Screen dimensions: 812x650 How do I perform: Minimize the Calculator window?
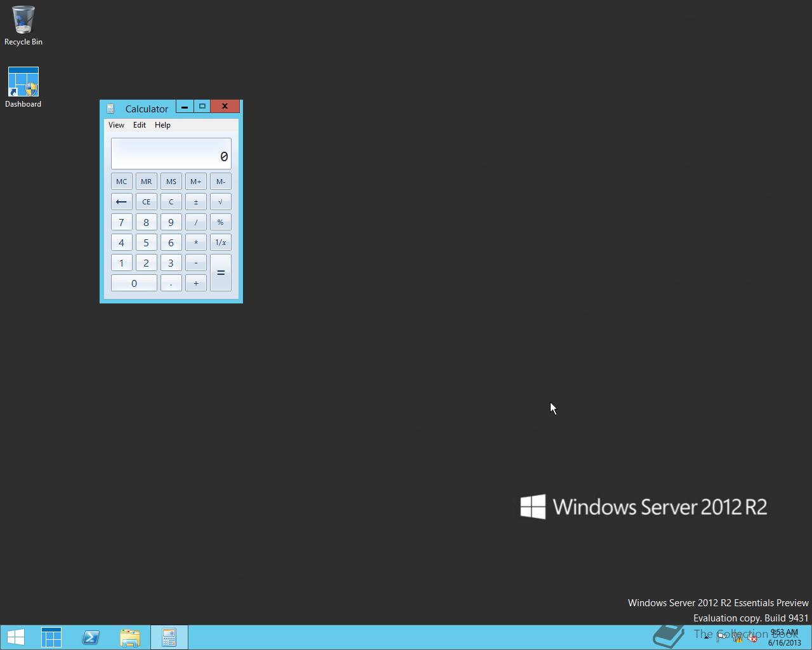pyautogui.click(x=185, y=107)
